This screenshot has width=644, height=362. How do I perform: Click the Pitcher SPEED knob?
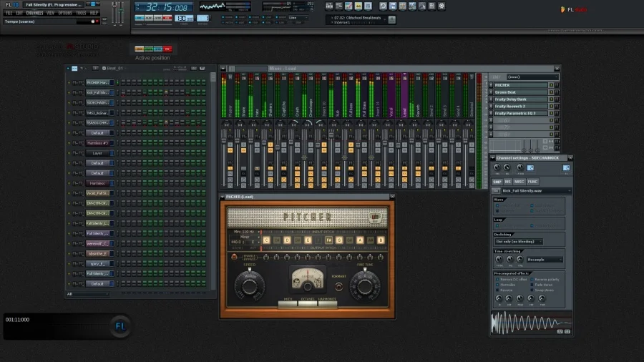pos(249,286)
